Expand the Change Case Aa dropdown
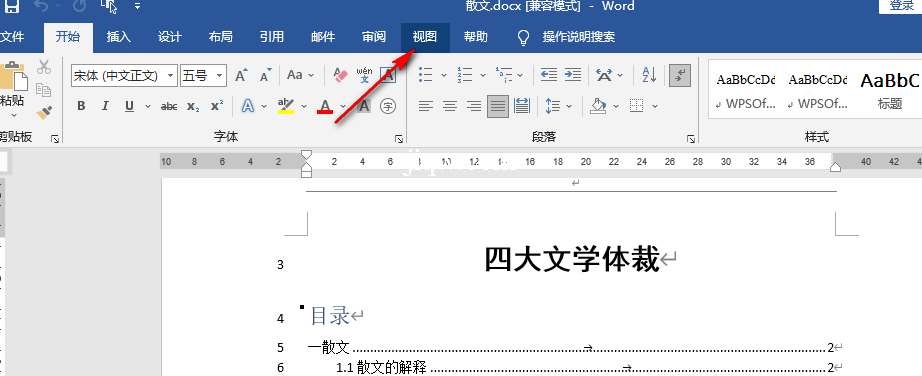922x376 pixels. 311,75
